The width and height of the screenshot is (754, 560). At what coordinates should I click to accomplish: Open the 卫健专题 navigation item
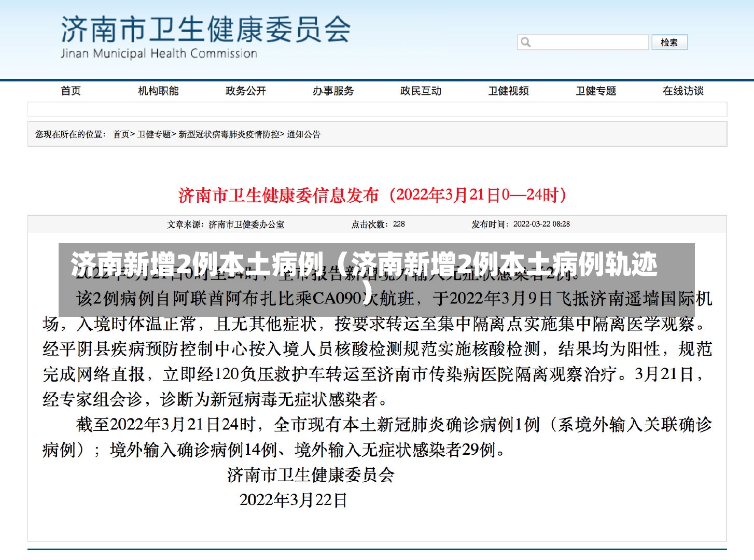coord(596,91)
